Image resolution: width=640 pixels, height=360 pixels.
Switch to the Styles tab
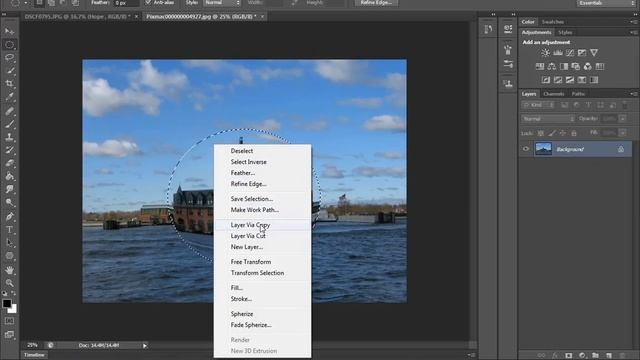[565, 32]
